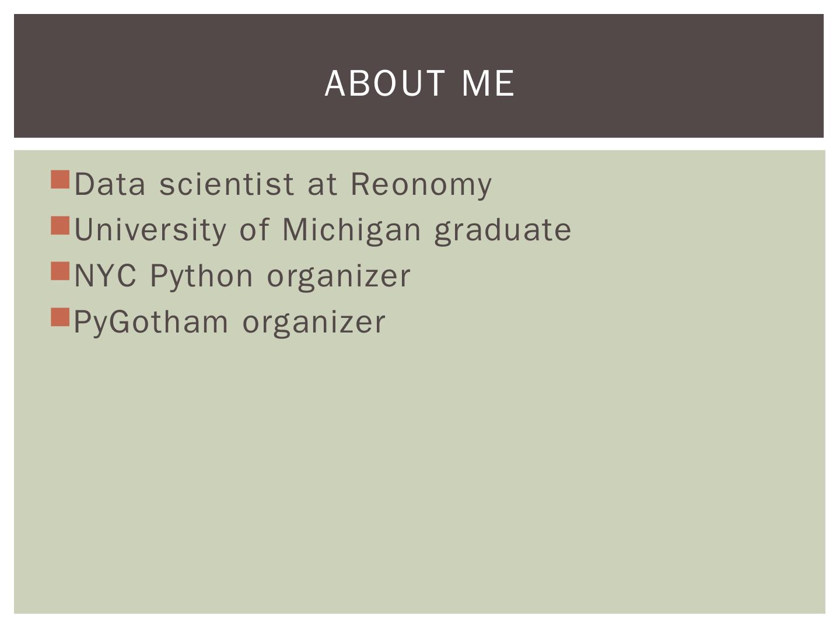This screenshot has width=840, height=630.
Task: Click "organizer" in the PyGotham line
Action: click(314, 323)
